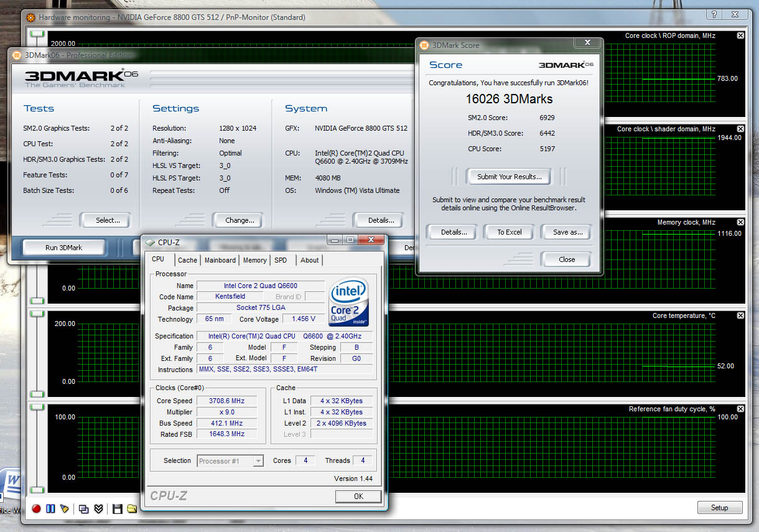Screen dimensions: 759x532
Task: Switch to the CPU tab in CPU-Z
Action: (x=158, y=259)
